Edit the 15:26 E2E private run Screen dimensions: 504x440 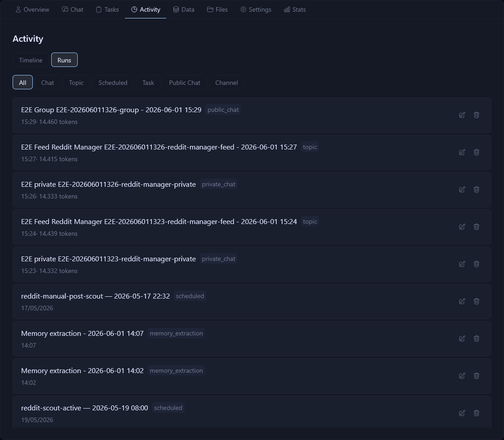tap(462, 189)
